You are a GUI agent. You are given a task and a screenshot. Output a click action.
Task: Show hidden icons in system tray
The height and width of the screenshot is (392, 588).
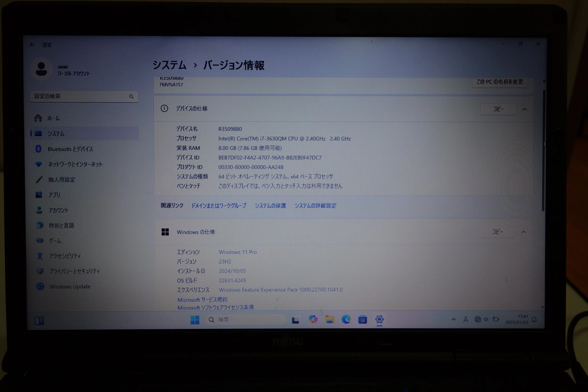pos(453,319)
